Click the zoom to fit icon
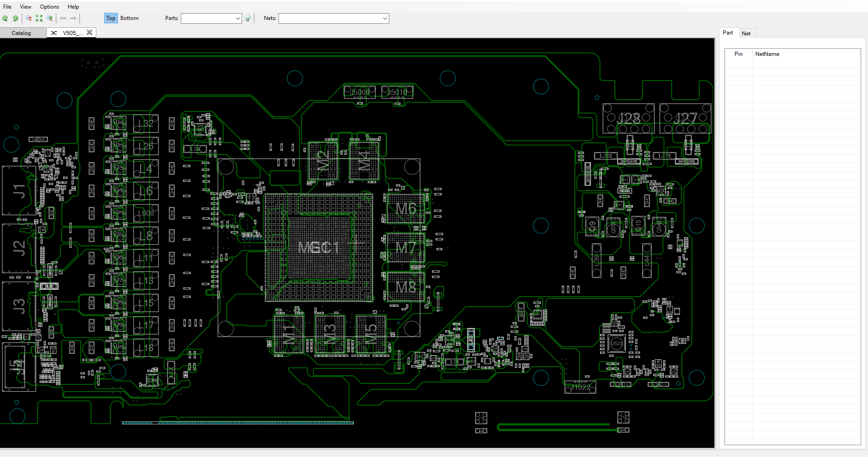The height and width of the screenshot is (457, 868). point(39,18)
